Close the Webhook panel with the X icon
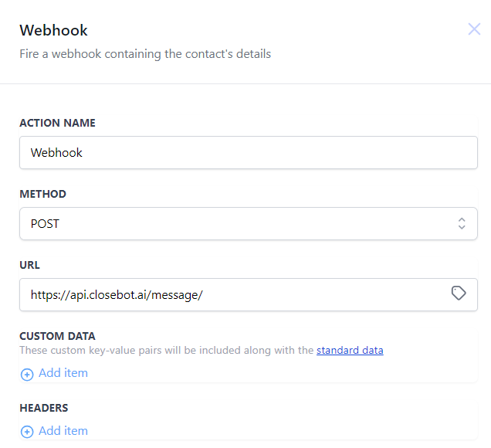This screenshot has height=448, width=491. pyautogui.click(x=474, y=29)
